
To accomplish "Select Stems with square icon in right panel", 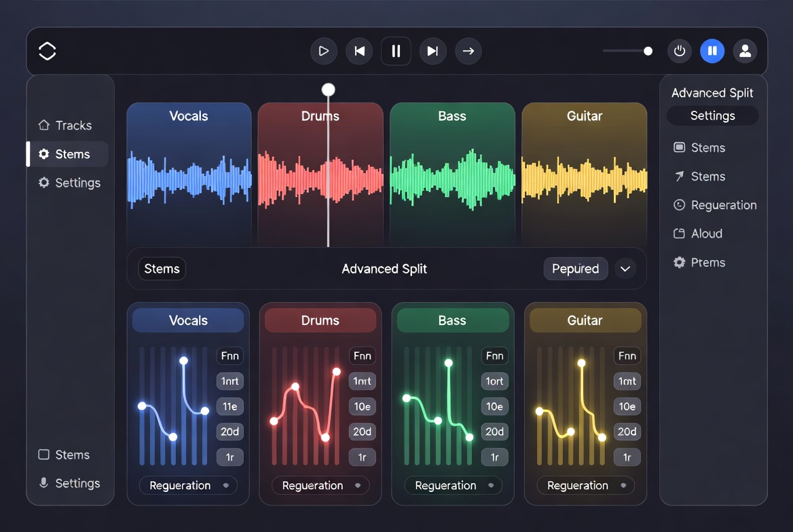I will (x=700, y=148).
